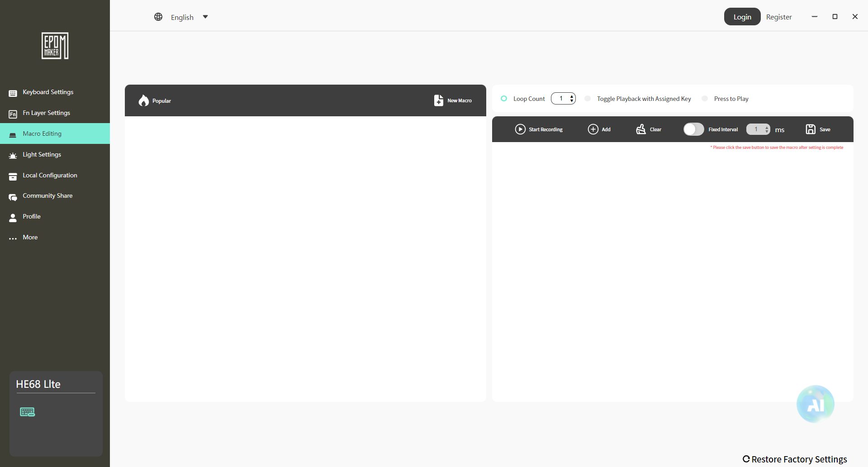Click the Clear broom icon

(x=641, y=129)
